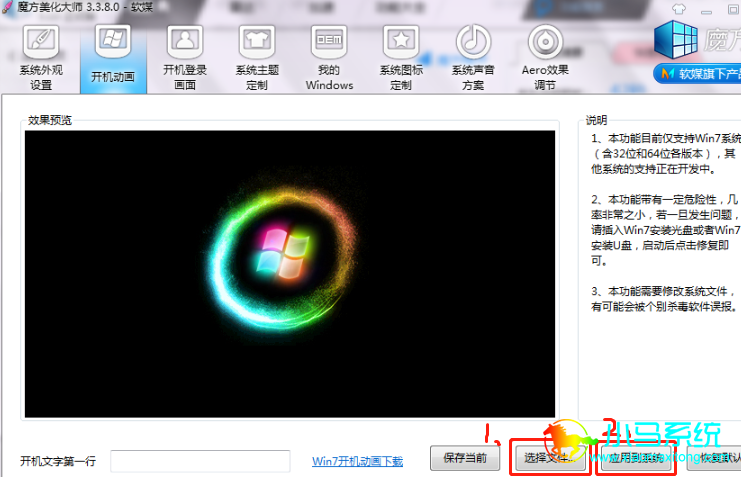The image size is (741, 477).
Task: Minimize the 魔方美化大师 window
Action: pos(707,10)
